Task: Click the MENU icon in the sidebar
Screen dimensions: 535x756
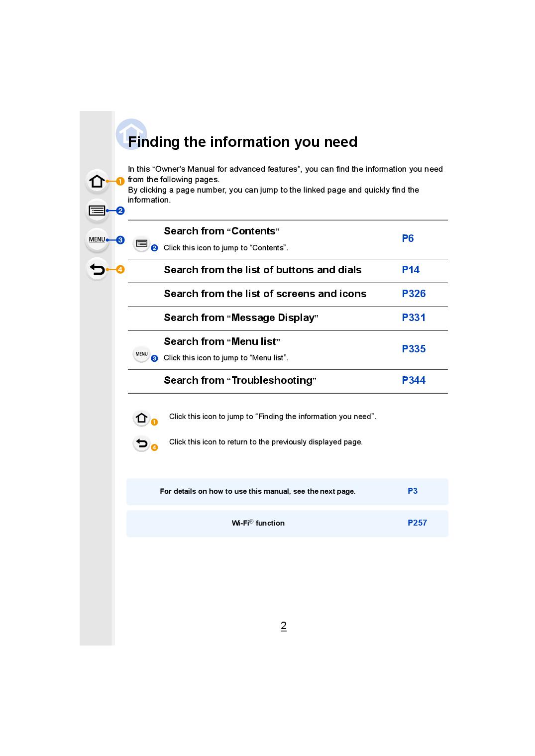Action: (x=97, y=239)
